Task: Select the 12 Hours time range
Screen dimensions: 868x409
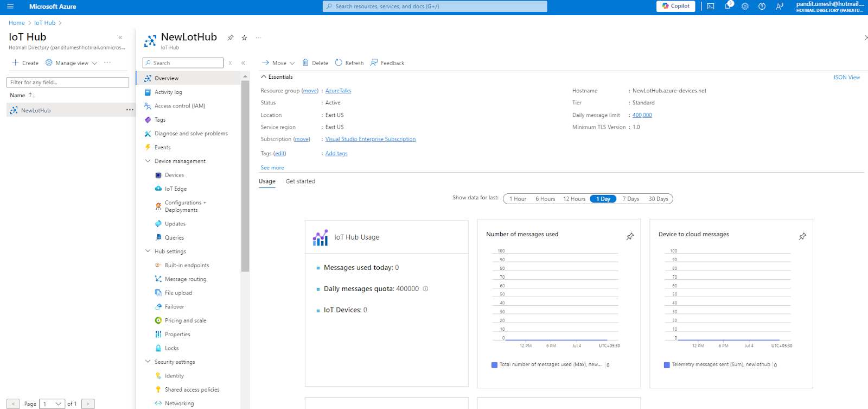Action: pos(574,199)
